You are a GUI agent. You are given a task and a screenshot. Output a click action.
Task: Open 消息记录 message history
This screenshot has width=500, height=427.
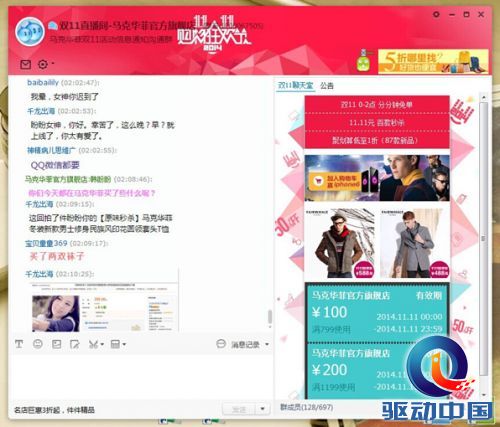pos(246,344)
